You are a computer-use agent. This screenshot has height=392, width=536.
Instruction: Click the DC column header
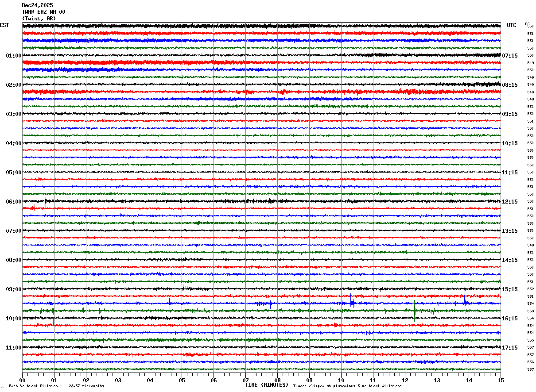pyautogui.click(x=527, y=24)
